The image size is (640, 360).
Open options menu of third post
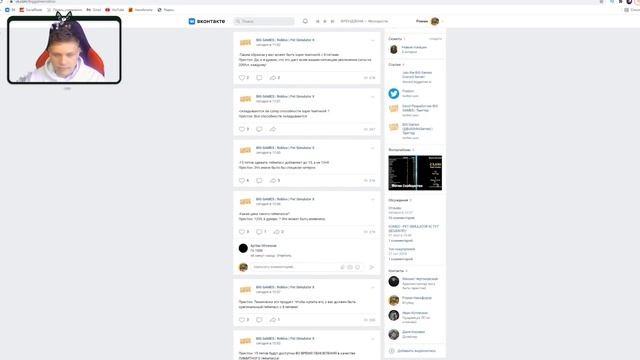pyautogui.click(x=372, y=148)
